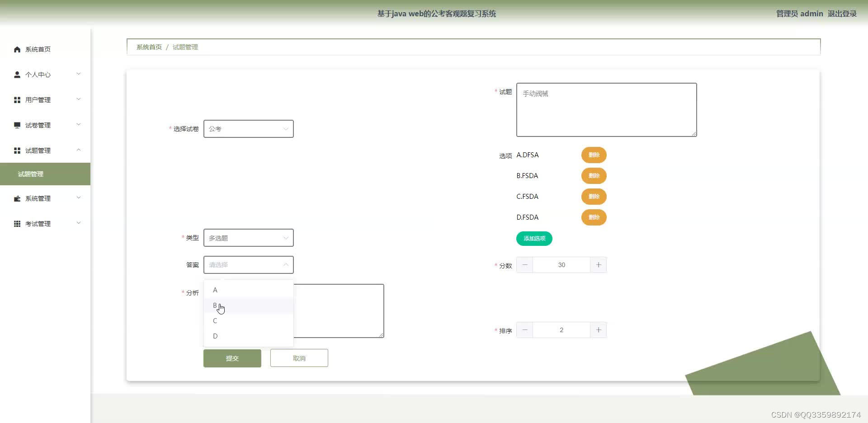Click the 试题 textarea containing 手动阀械
The image size is (868, 423).
tap(607, 110)
